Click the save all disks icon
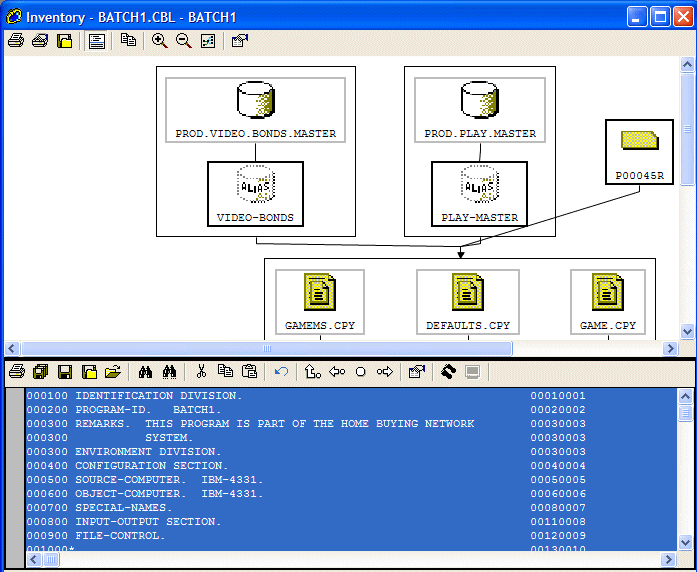697x572 pixels. coord(41,371)
